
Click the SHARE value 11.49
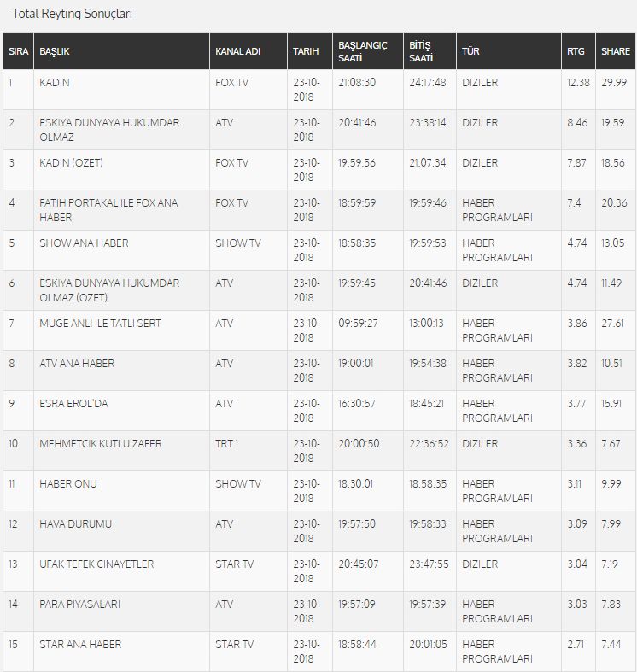(611, 283)
